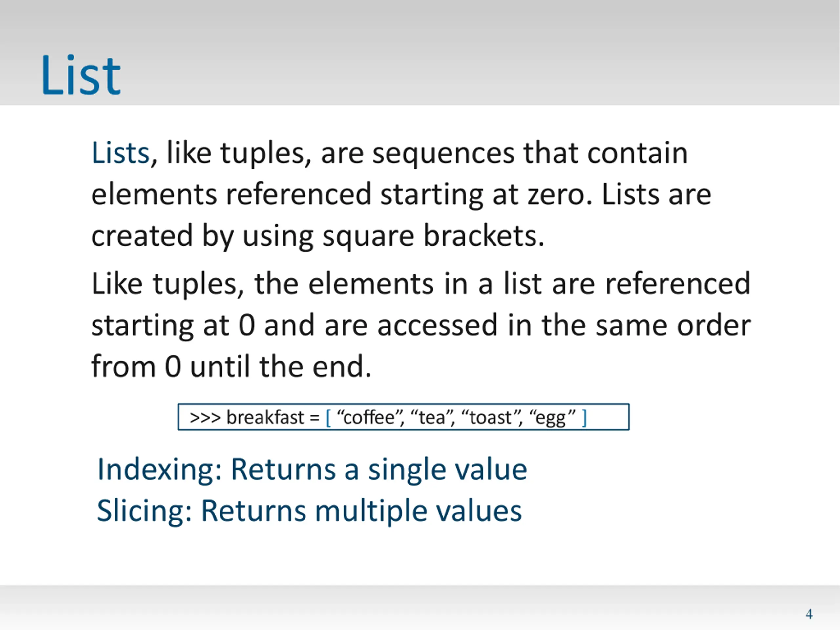Click the >>> prompt in the code box
Viewport: 840px width, 630px height.
tap(205, 418)
